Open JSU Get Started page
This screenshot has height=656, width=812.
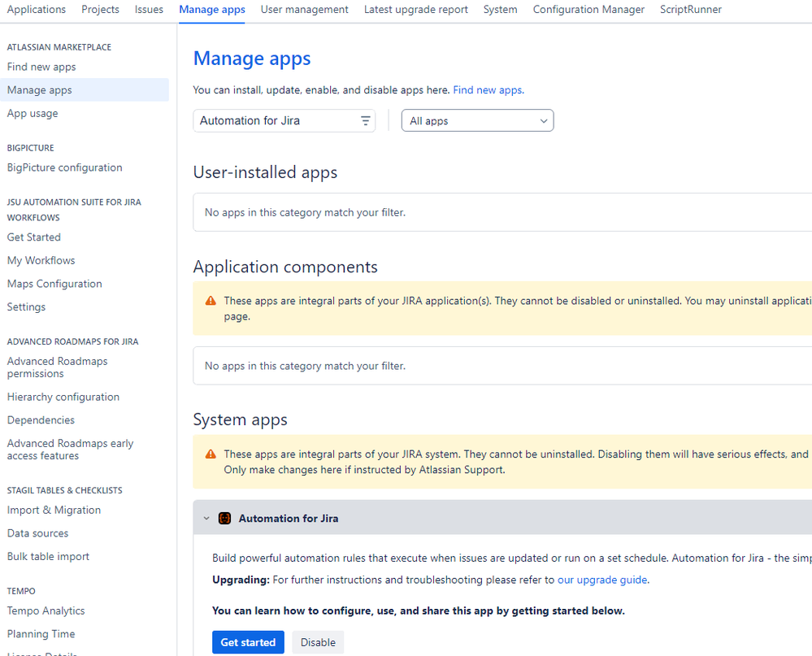click(33, 237)
